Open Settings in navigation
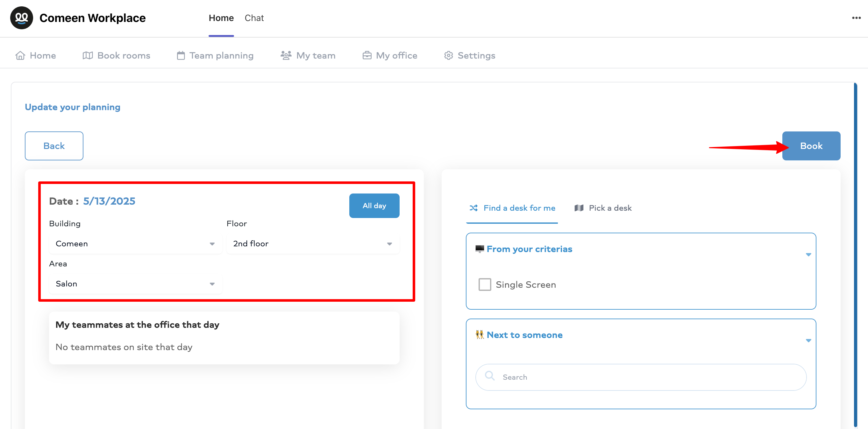868x429 pixels. pos(469,56)
